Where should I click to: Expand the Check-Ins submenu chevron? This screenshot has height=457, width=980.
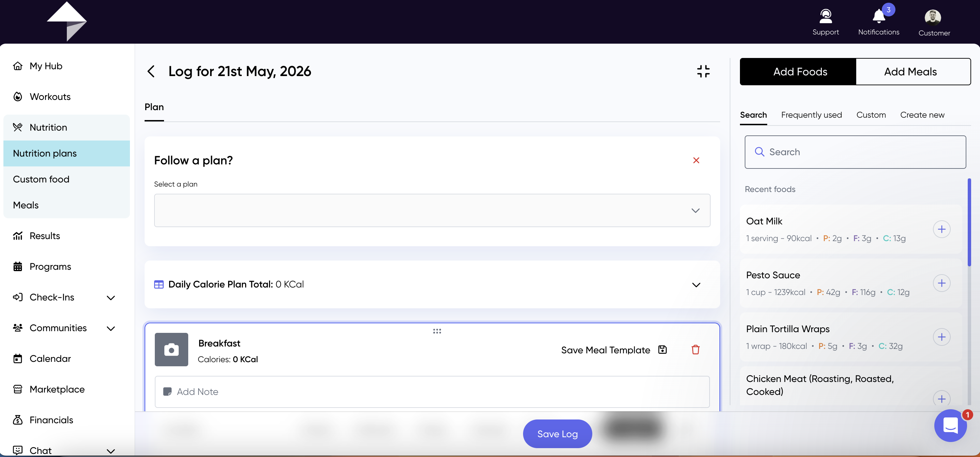[111, 298]
